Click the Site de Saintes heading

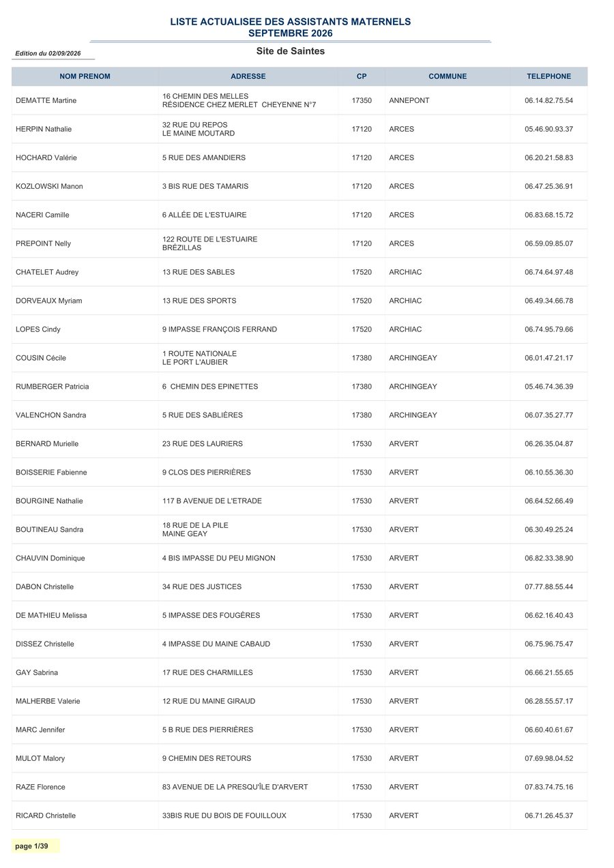[x=291, y=51]
